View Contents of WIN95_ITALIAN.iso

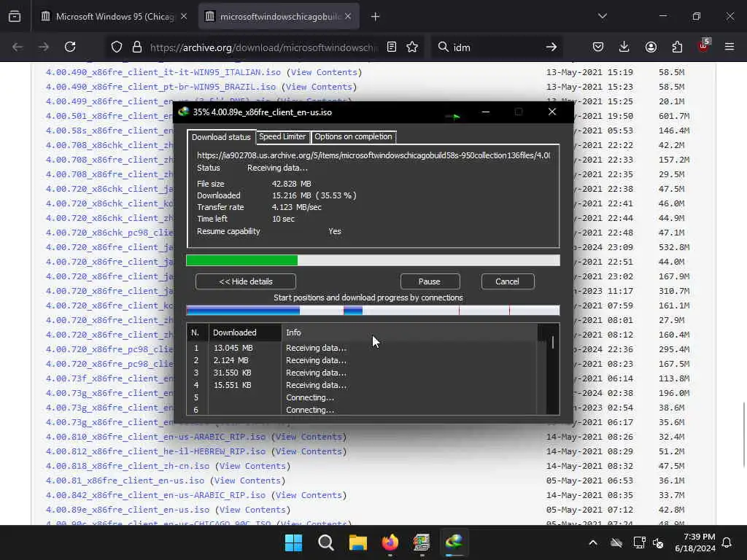(x=324, y=72)
